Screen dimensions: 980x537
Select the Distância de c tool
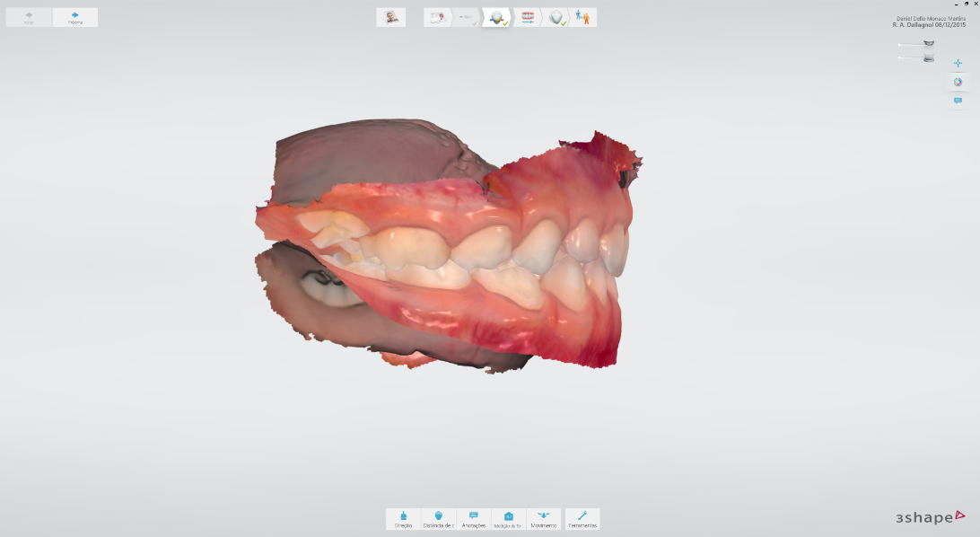[438, 519]
